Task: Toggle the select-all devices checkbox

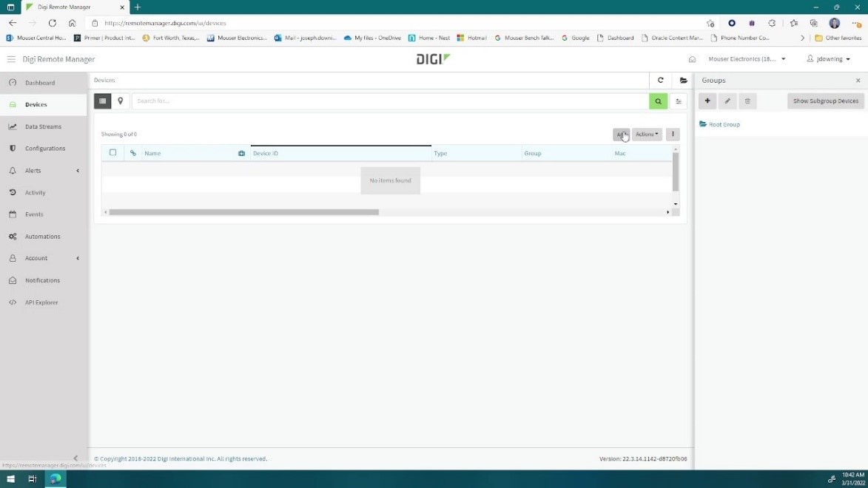Action: [x=113, y=153]
